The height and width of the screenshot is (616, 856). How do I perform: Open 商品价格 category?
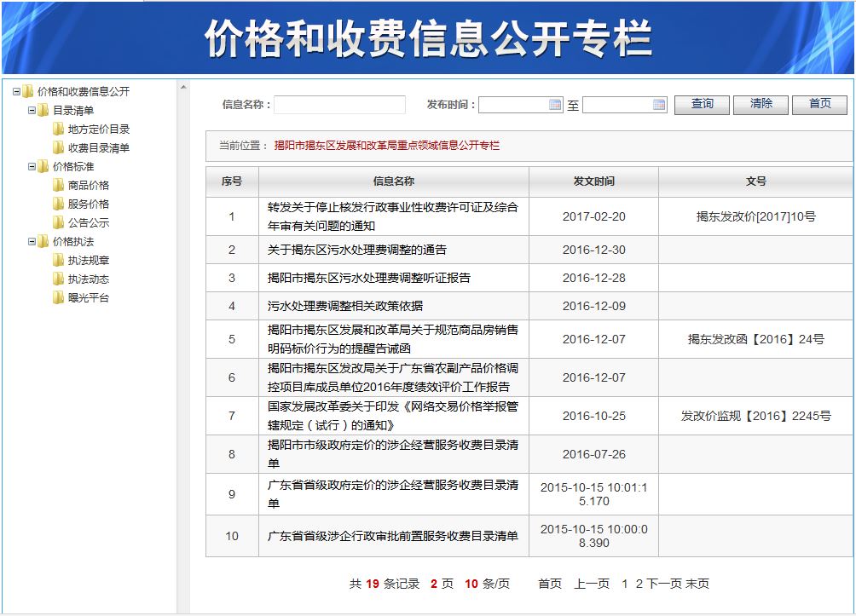(89, 186)
